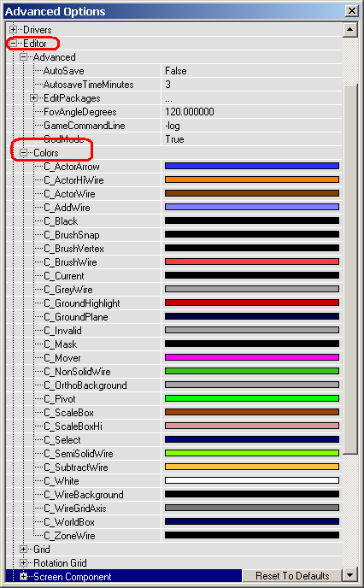Select the EditPackages property name

(72, 98)
